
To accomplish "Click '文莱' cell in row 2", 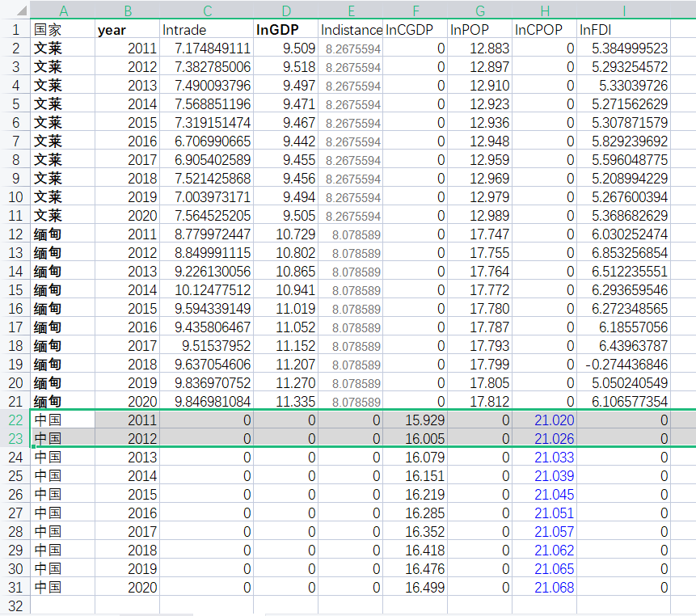I will coord(62,49).
